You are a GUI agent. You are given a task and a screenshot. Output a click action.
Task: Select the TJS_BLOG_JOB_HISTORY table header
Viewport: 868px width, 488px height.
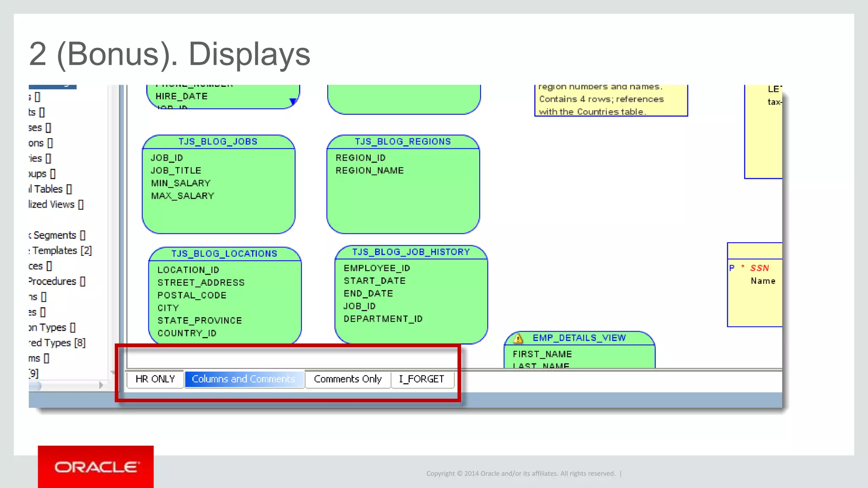(411, 252)
